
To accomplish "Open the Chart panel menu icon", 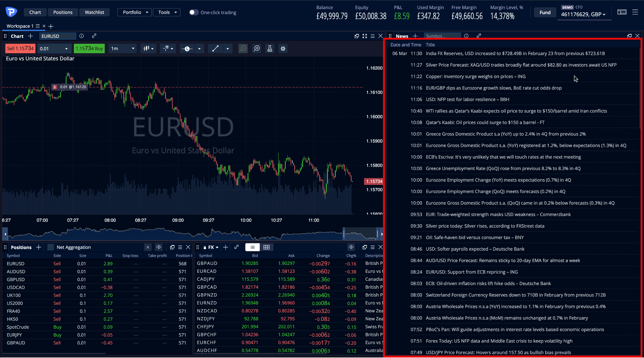I will pyautogui.click(x=373, y=36).
